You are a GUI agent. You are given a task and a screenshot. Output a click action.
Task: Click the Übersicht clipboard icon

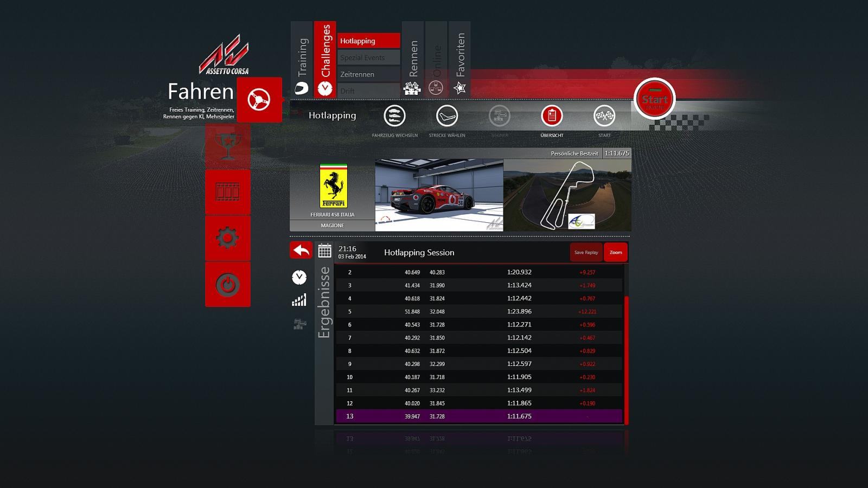552,115
